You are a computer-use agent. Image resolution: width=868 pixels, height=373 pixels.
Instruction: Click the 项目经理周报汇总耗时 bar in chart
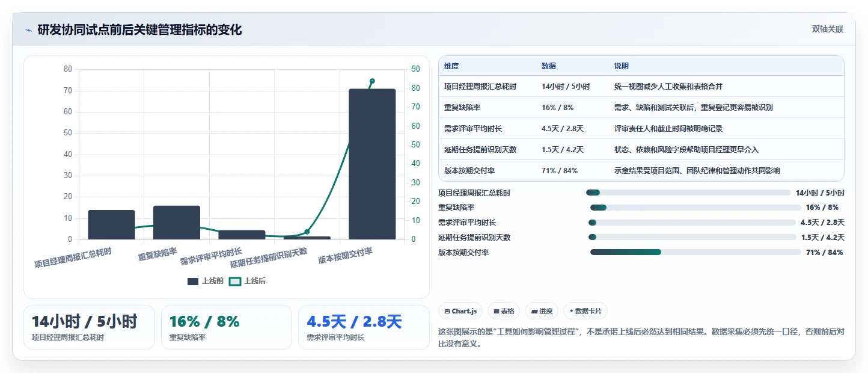[x=111, y=224]
